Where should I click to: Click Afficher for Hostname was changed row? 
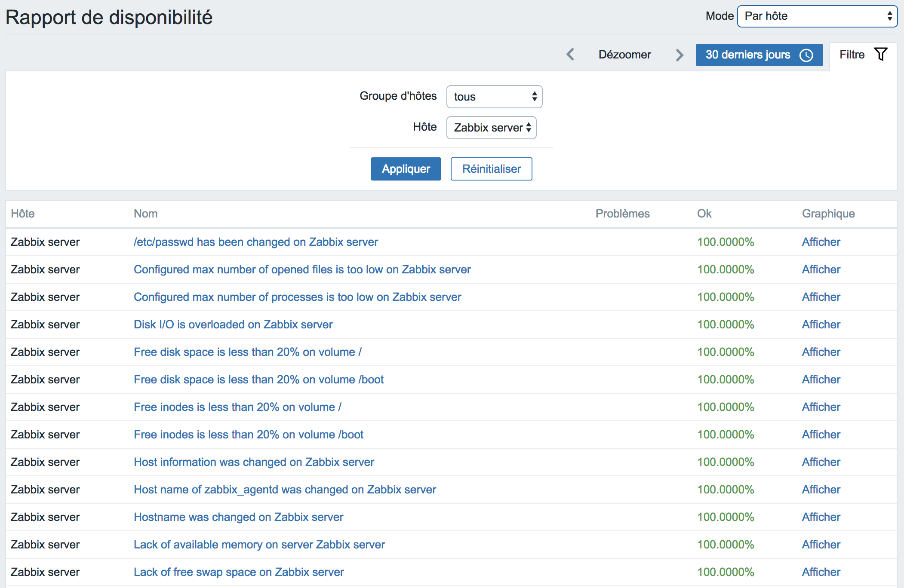coord(821,517)
